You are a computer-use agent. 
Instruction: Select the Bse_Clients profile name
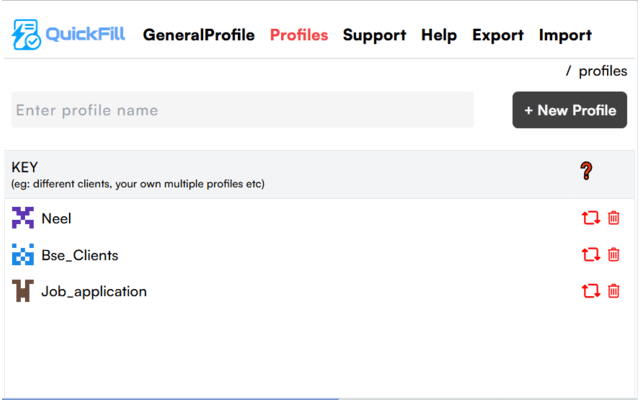click(x=80, y=256)
